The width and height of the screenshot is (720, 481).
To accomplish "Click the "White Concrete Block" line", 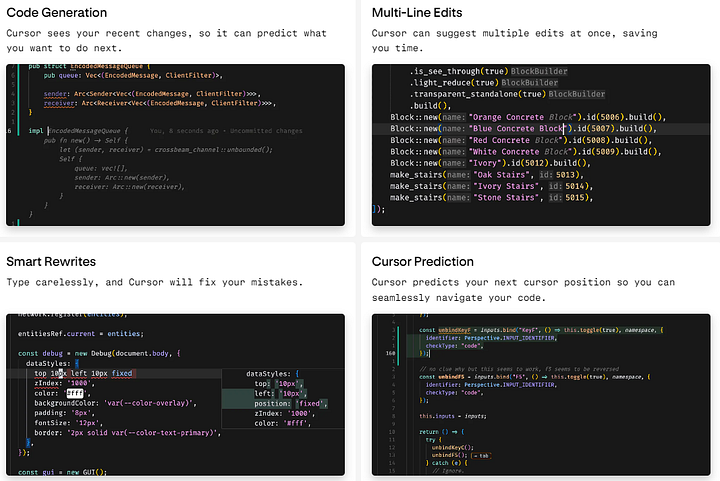I will (526, 151).
